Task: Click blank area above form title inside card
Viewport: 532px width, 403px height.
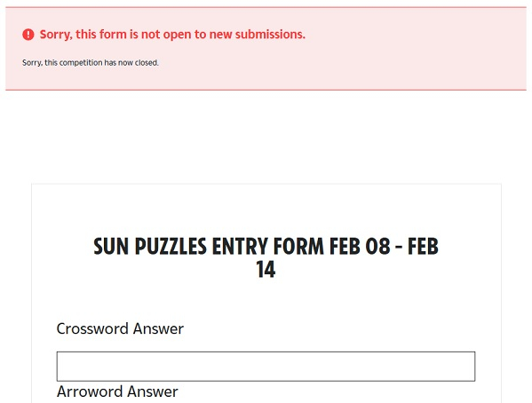Action: pyautogui.click(x=266, y=209)
